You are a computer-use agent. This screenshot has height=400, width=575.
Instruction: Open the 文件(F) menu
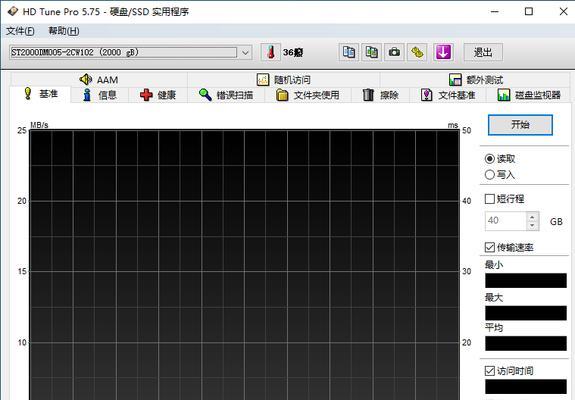[21, 31]
